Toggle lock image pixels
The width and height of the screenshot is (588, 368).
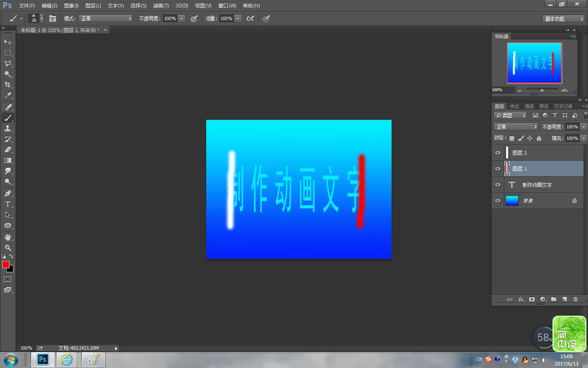(x=521, y=138)
